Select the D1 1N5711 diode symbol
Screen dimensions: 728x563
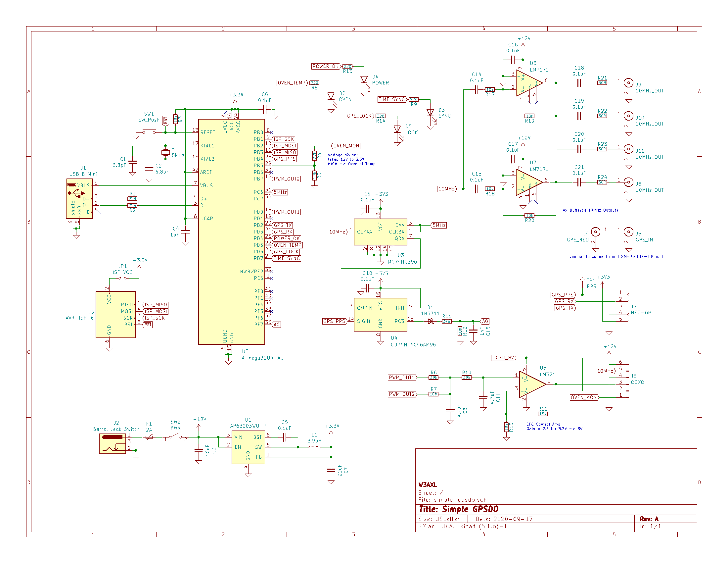pos(430,321)
